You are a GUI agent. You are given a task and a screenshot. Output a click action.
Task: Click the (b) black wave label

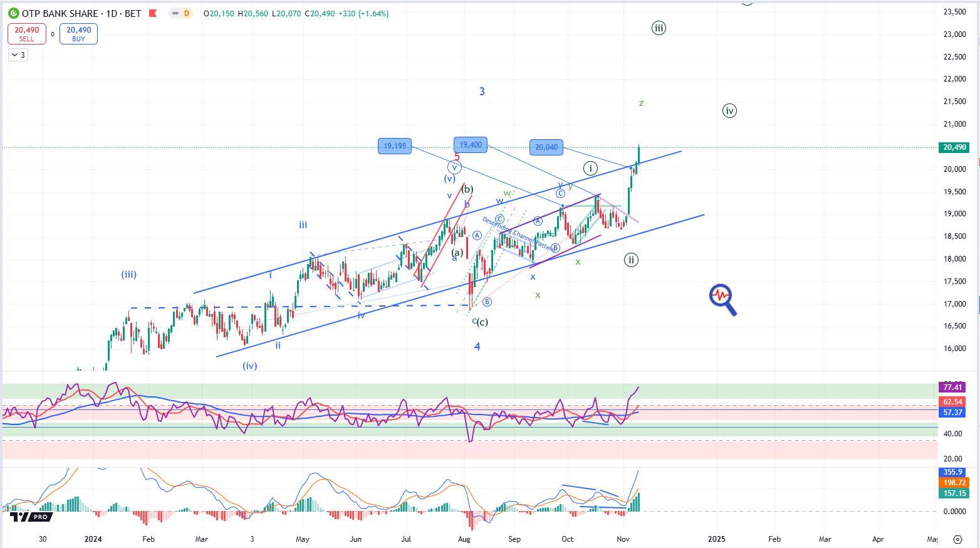tap(467, 189)
